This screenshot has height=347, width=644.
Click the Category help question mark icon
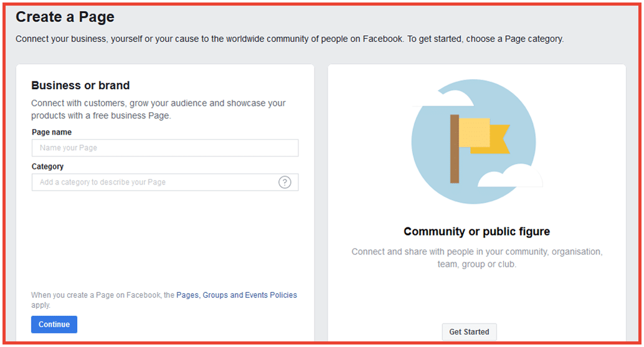285,183
